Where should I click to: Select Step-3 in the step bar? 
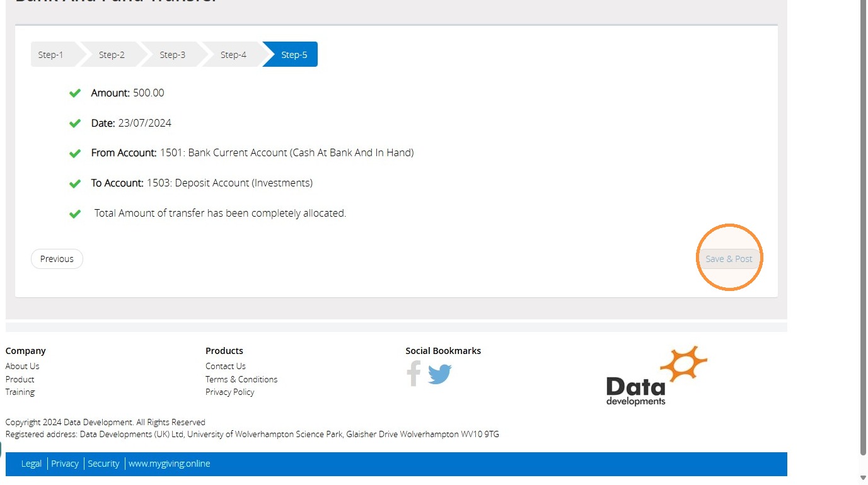pyautogui.click(x=172, y=54)
